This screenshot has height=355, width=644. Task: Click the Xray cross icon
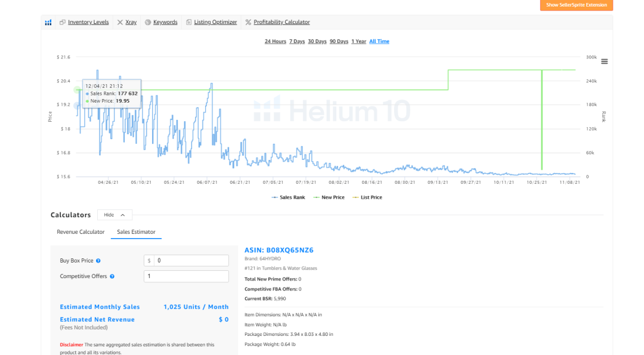pyautogui.click(x=120, y=22)
